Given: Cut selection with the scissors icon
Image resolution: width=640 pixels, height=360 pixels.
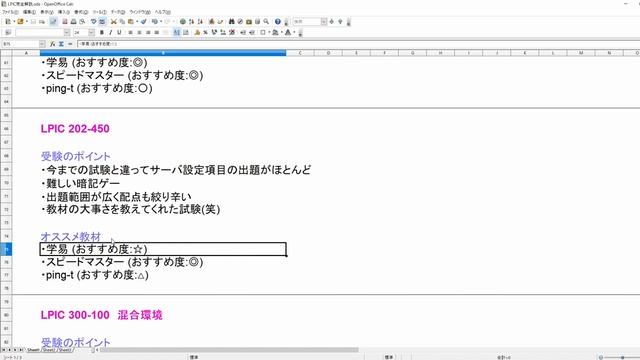Looking at the screenshot, I should click(x=113, y=22).
